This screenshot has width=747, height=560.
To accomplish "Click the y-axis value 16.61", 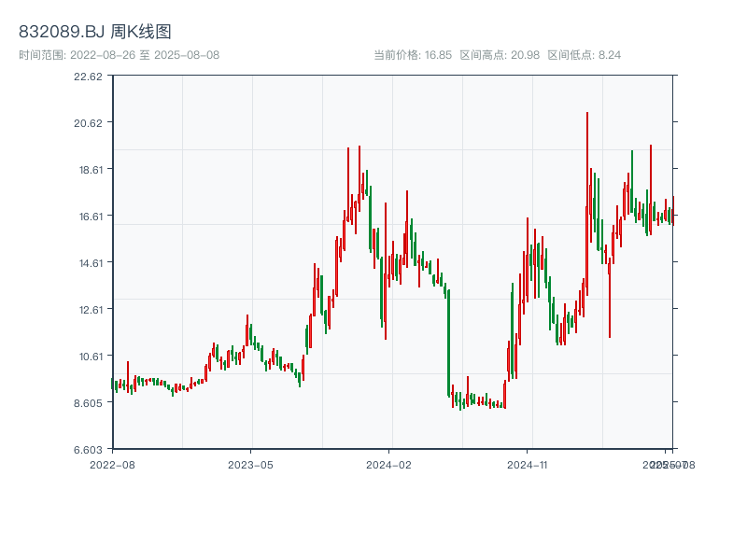I will 91,217.
